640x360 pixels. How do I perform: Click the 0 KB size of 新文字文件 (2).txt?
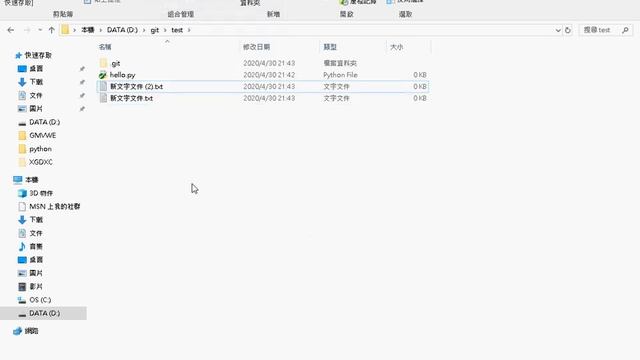click(x=420, y=87)
